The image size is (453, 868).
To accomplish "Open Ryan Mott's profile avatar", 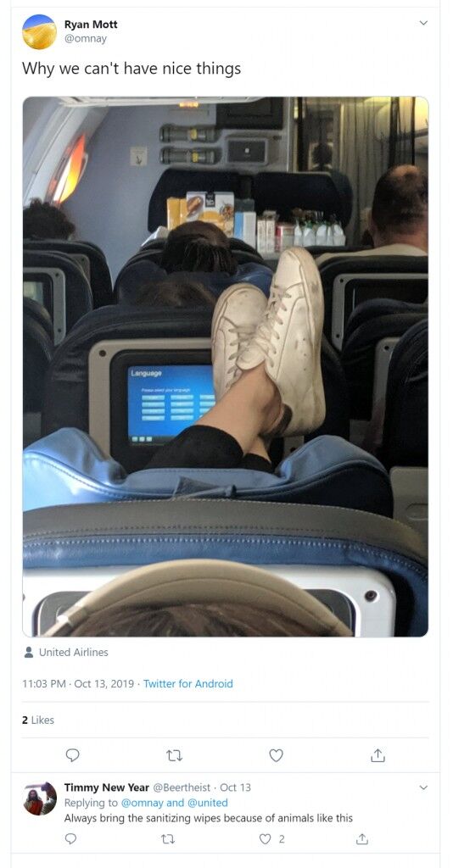I will [39, 31].
